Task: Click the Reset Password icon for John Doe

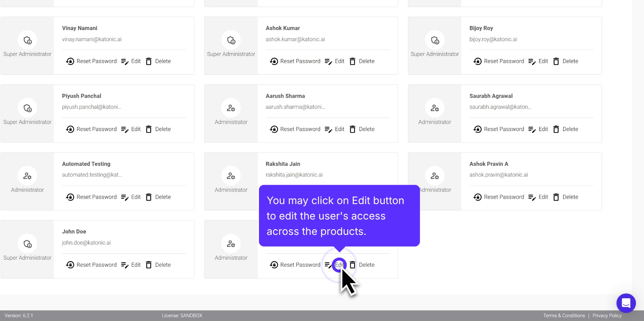Action: (x=70, y=265)
